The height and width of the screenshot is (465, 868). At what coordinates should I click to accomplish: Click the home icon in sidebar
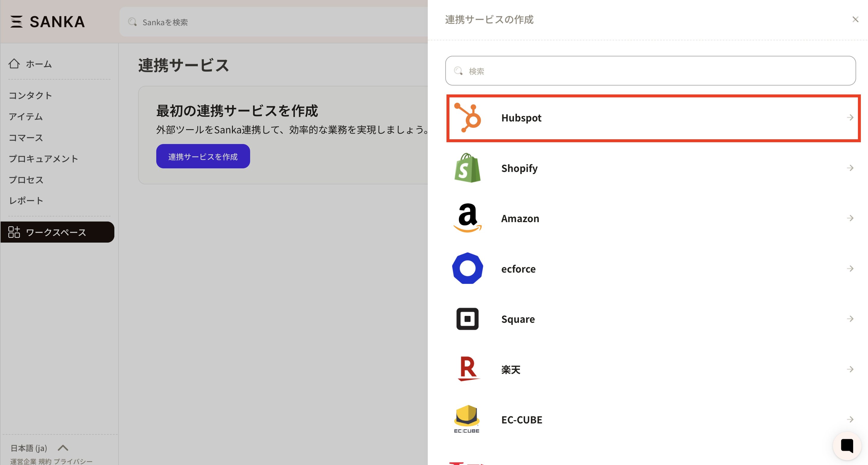click(x=14, y=64)
